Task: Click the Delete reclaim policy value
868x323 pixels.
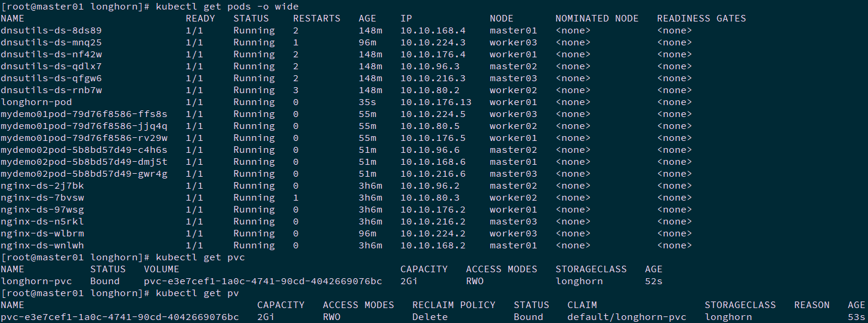Action: 430,317
